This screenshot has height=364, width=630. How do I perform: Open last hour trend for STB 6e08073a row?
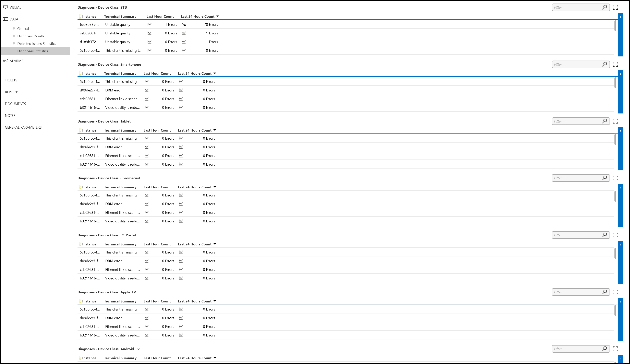pyautogui.click(x=150, y=25)
